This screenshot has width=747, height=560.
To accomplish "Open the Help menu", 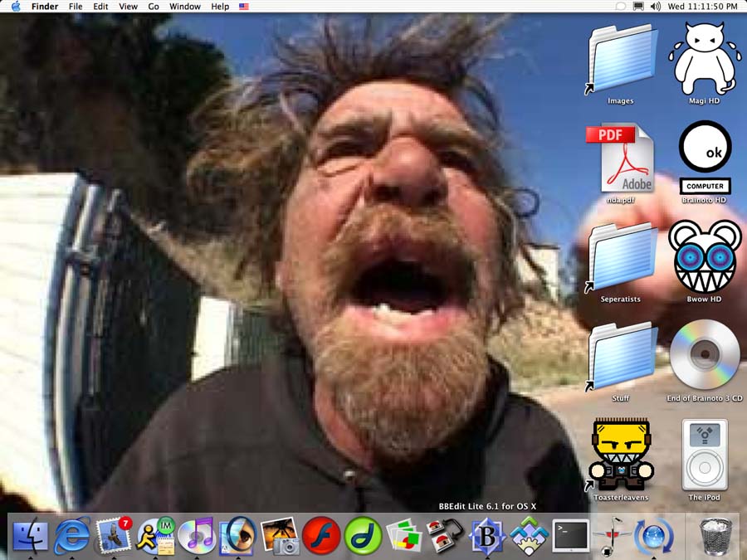I will pyautogui.click(x=220, y=7).
